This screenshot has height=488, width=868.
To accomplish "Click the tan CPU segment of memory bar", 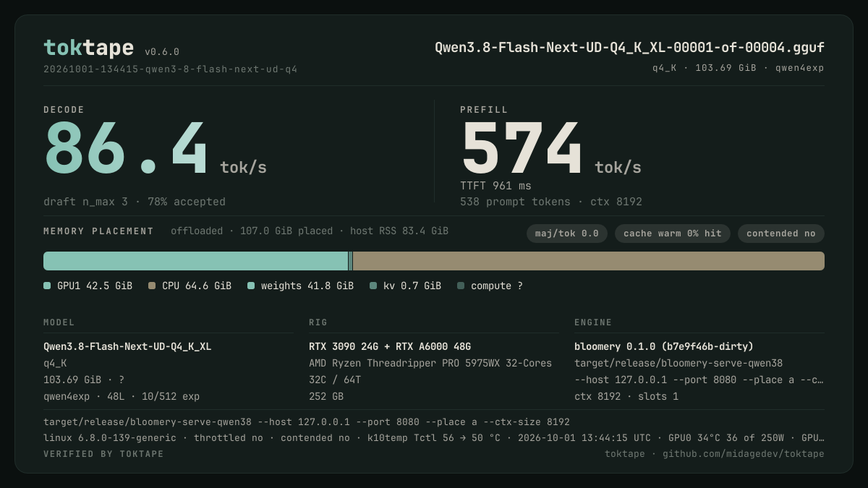I will [588, 261].
